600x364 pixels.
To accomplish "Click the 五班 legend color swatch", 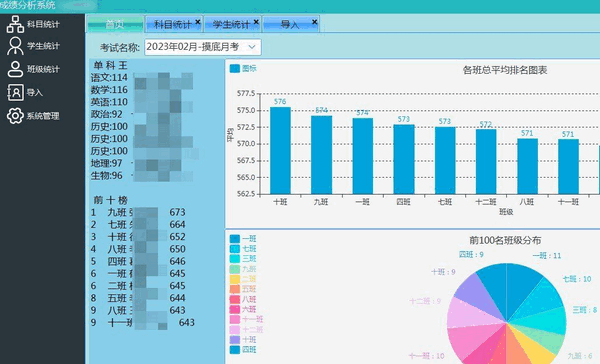I will pos(235,289).
